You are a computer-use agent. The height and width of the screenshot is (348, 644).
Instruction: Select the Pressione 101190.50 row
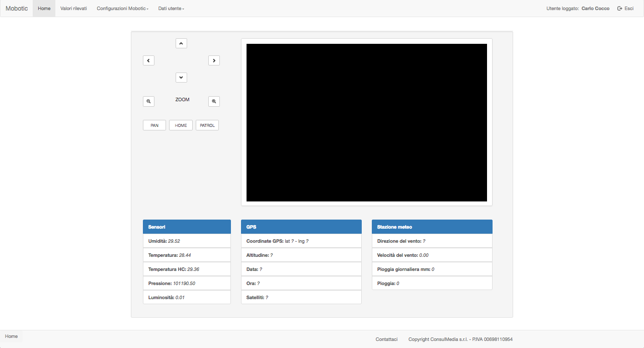coord(187,283)
